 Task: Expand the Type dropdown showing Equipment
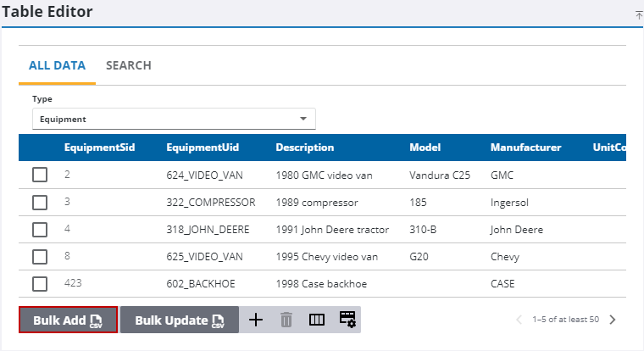pos(174,119)
